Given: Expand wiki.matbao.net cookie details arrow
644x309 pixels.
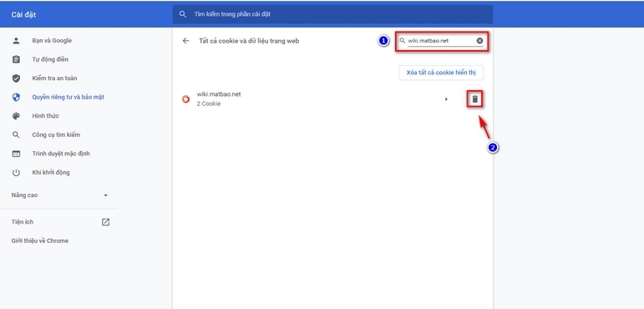Looking at the screenshot, I should click(446, 99).
